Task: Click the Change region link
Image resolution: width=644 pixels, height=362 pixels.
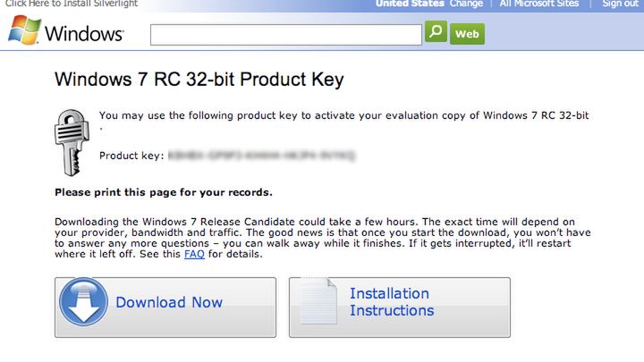Action: [x=466, y=4]
